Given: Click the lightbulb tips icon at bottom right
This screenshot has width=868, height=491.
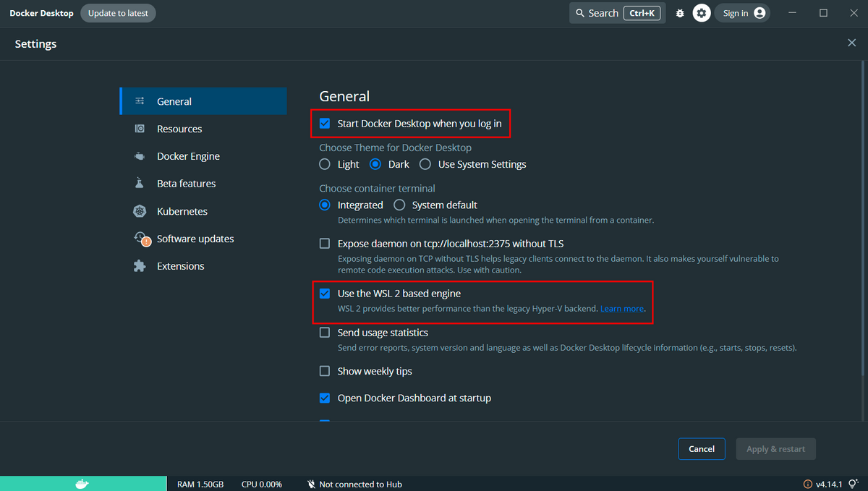Looking at the screenshot, I should point(854,484).
